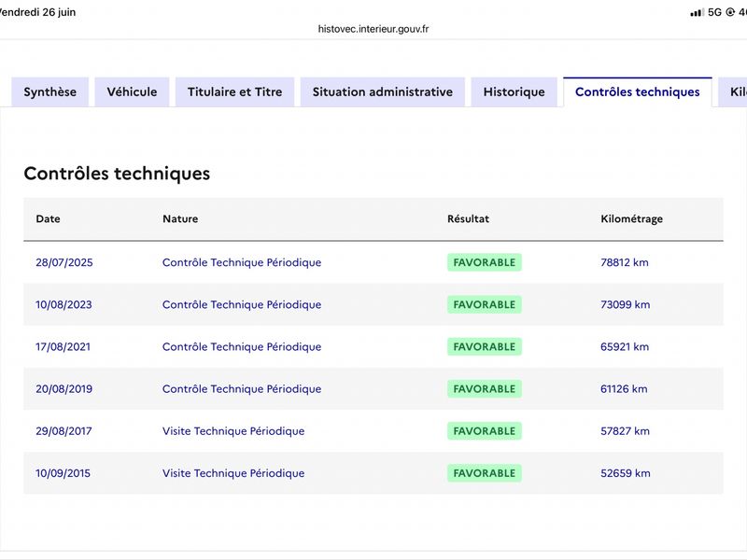
Task: Click FAVORABLE badge for 10/09/2015
Action: tap(484, 473)
